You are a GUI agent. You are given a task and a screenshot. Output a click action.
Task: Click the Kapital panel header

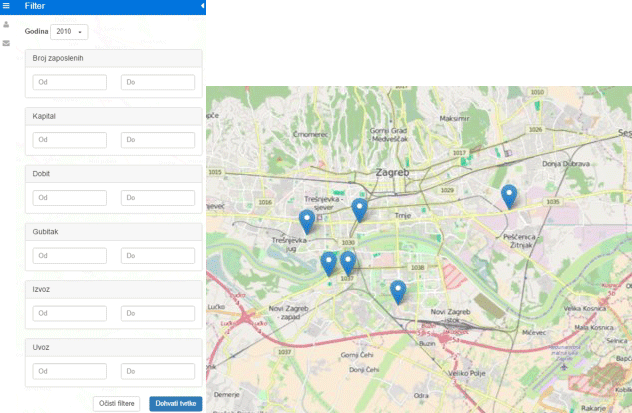point(114,116)
